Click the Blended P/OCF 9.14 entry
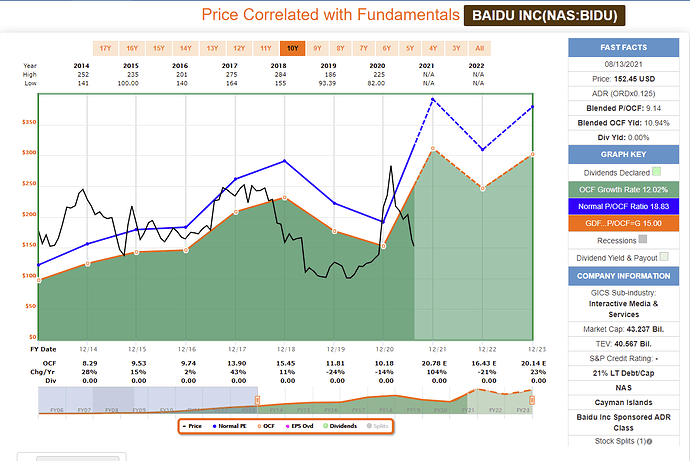 (624, 108)
